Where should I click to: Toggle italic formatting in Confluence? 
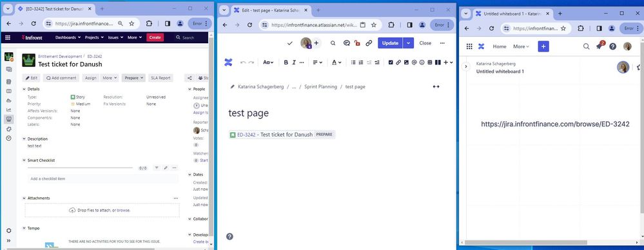tap(294, 63)
